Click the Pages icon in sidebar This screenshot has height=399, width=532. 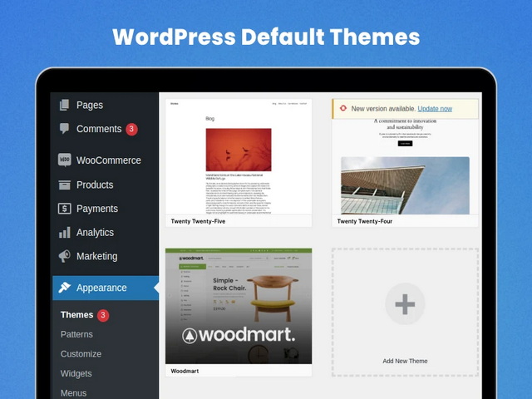(x=64, y=105)
